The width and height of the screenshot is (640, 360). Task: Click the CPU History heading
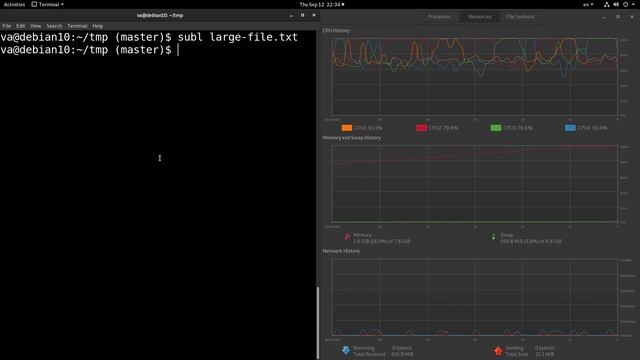pos(336,31)
